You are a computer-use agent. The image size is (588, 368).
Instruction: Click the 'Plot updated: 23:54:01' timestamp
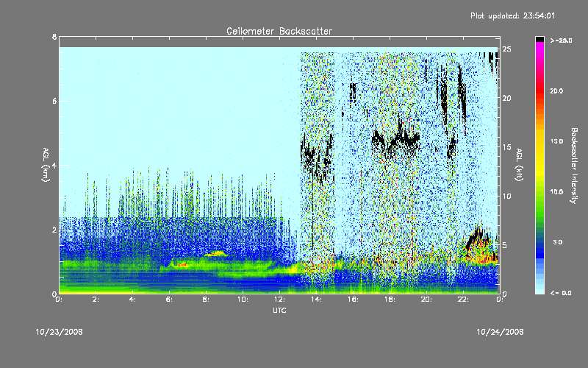point(512,15)
